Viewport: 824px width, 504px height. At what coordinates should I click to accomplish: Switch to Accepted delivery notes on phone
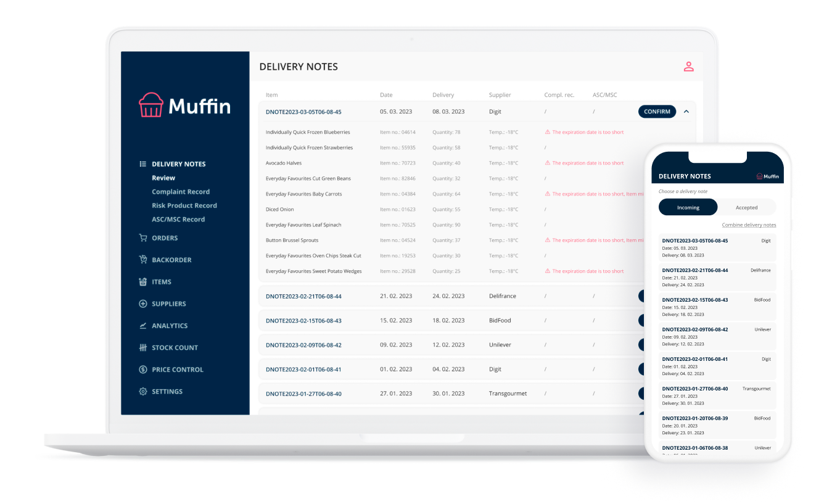pos(746,207)
